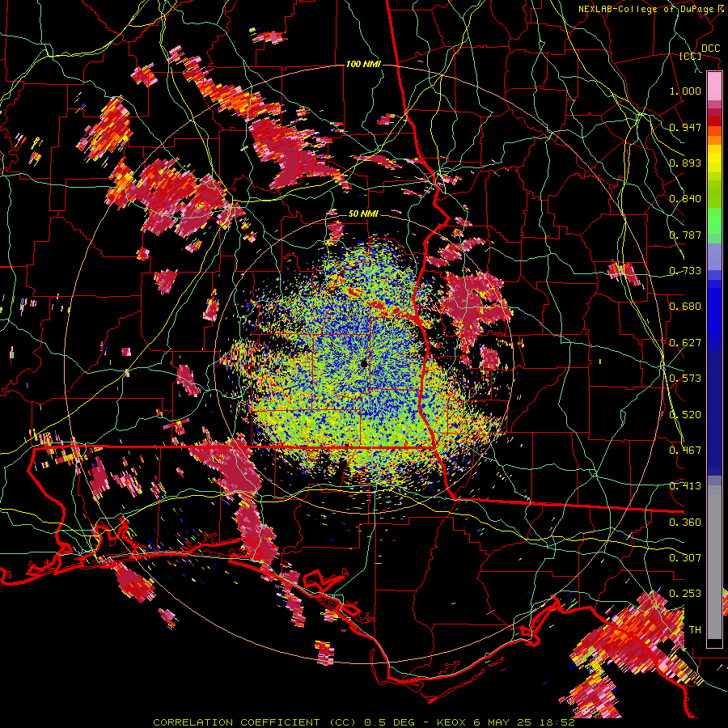
Task: Click the [CC] units label
Action: pos(691,56)
